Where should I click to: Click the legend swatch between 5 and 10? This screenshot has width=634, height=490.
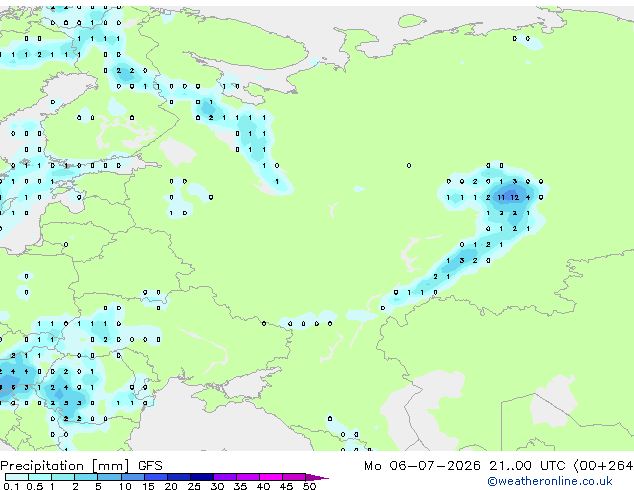coord(110,477)
